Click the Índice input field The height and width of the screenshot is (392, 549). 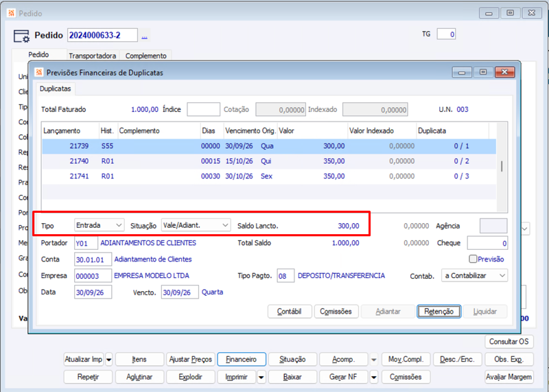coord(203,109)
